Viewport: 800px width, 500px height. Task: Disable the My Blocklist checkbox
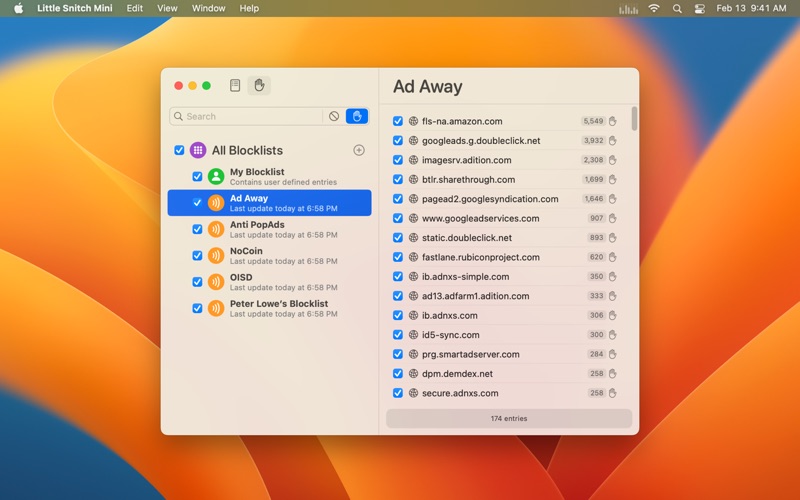click(197, 177)
